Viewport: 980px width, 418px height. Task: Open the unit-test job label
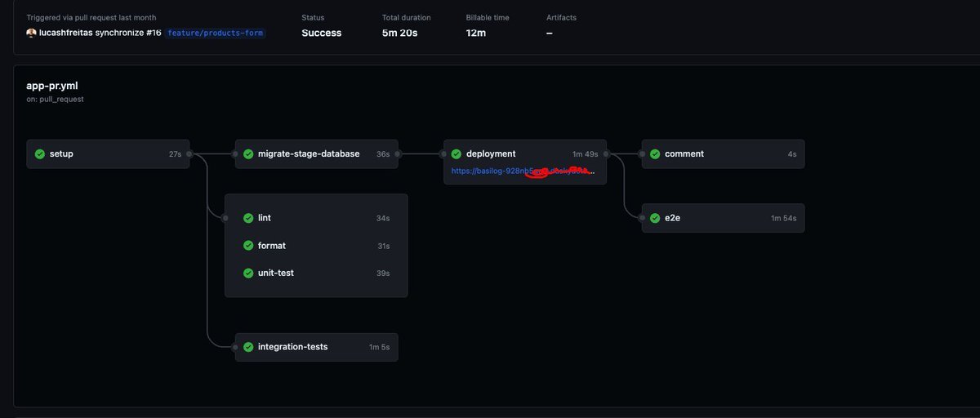tap(275, 273)
